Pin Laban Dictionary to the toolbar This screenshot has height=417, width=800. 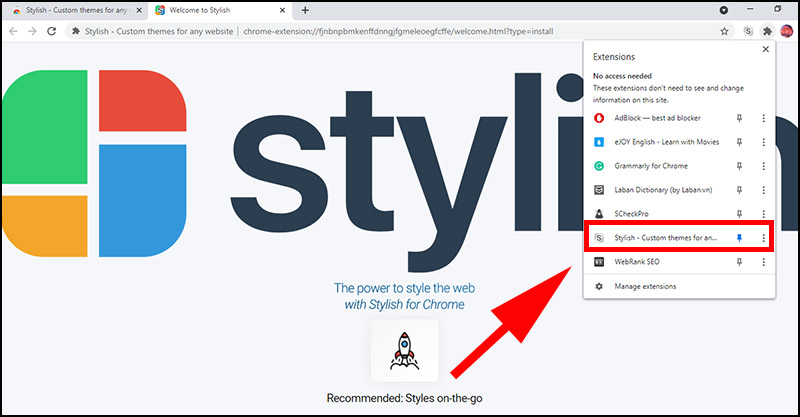739,190
